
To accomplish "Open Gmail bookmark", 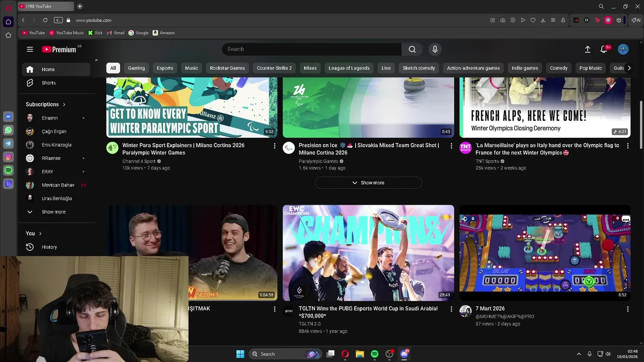I will coord(116,33).
